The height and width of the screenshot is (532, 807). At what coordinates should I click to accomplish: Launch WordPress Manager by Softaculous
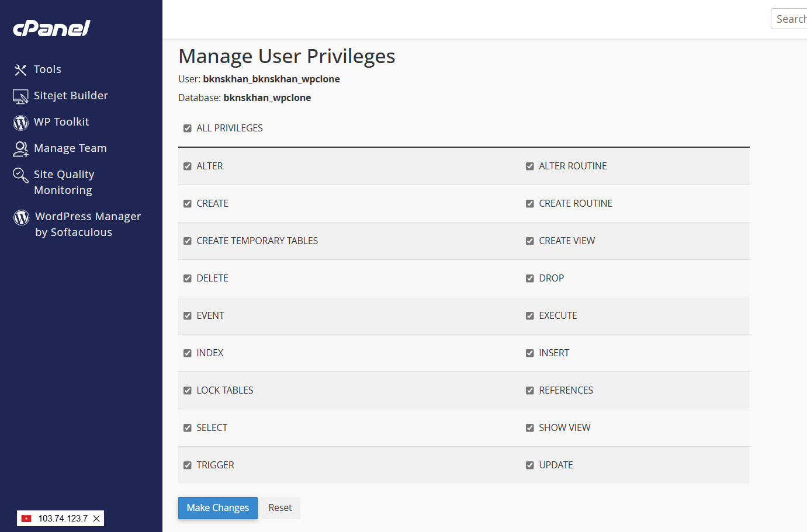88,224
